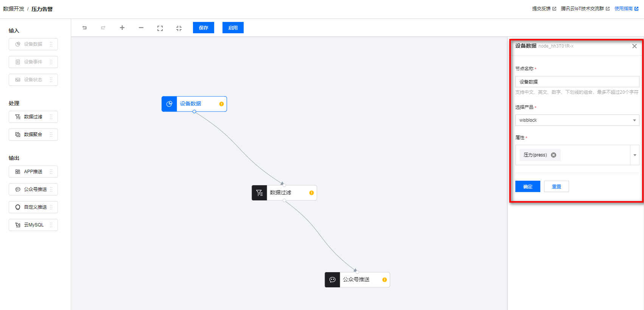Click warning badge on 公众号推送 node
Image resolution: width=644 pixels, height=310 pixels.
coord(385,280)
